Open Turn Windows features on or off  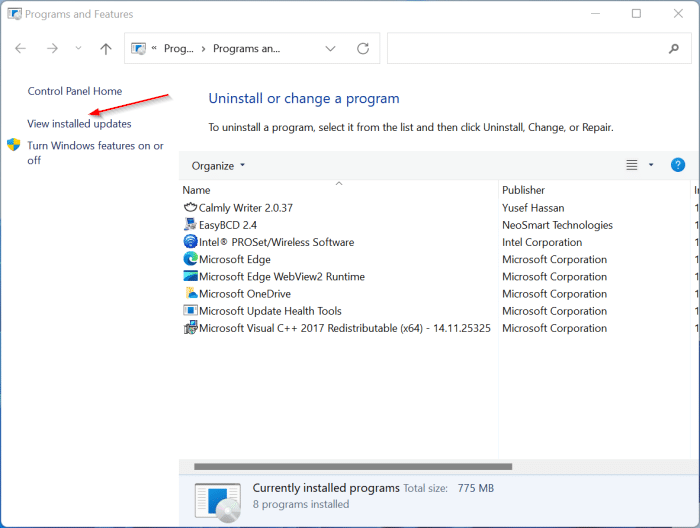[x=95, y=153]
